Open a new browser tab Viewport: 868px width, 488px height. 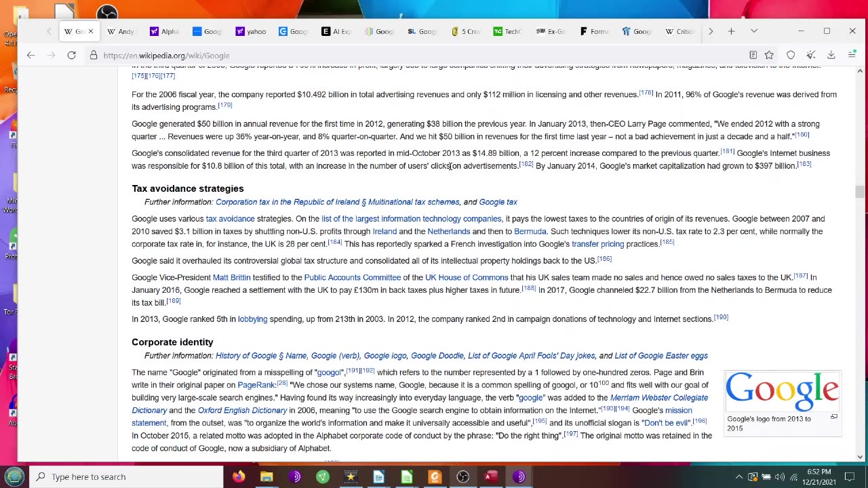(x=731, y=31)
